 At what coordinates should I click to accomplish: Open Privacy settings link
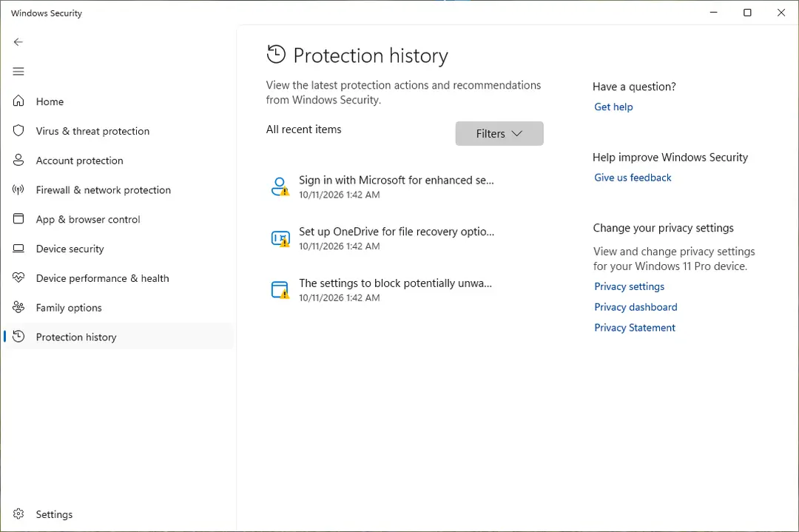630,286
